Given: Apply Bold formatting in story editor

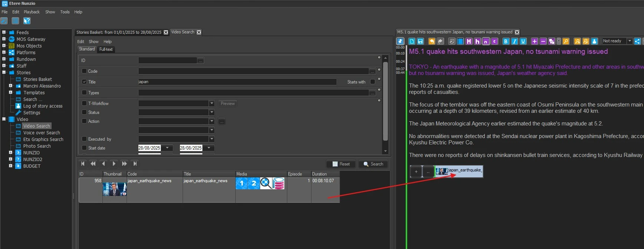Looking at the screenshot, I should click(506, 41).
